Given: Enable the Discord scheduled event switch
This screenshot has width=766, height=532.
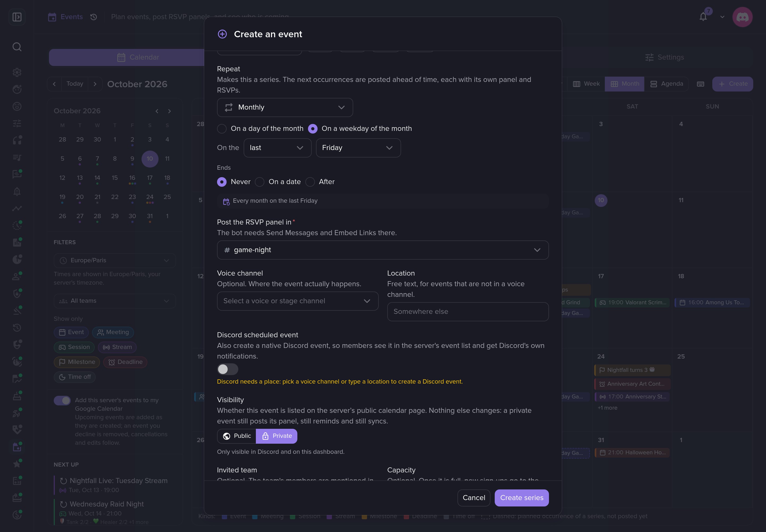Looking at the screenshot, I should pos(228,369).
